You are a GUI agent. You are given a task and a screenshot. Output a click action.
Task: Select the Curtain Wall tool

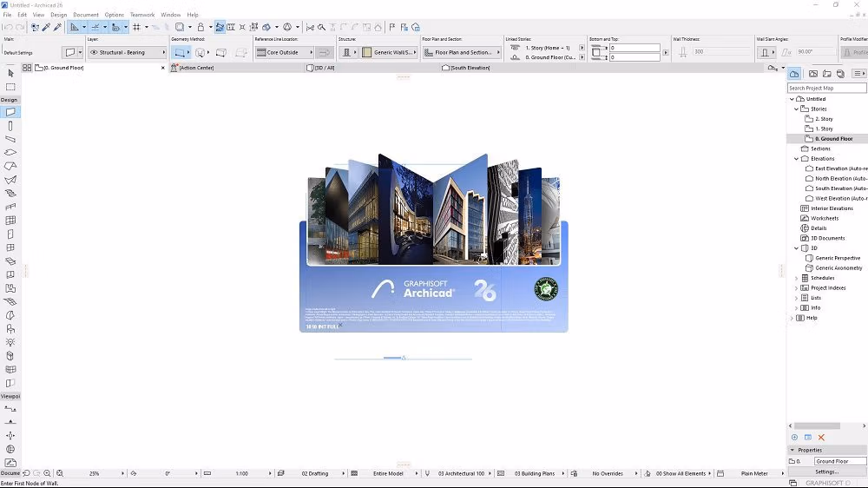[x=10, y=221]
